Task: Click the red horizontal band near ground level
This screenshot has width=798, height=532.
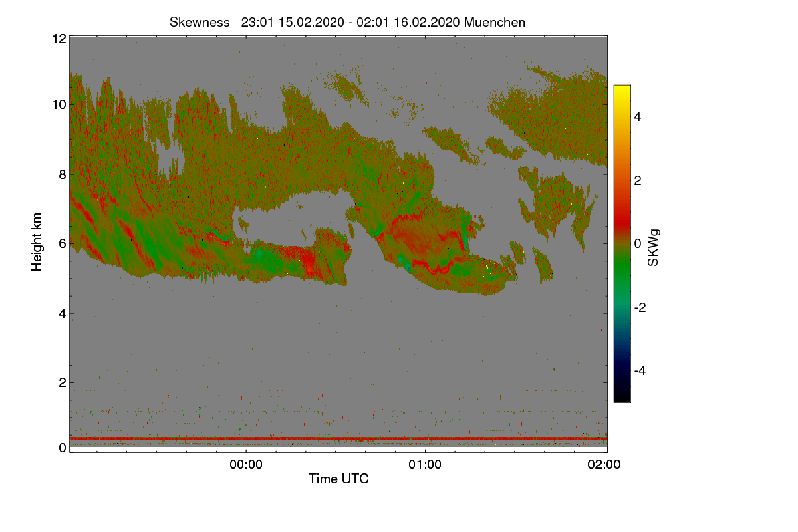Action: tap(338, 438)
